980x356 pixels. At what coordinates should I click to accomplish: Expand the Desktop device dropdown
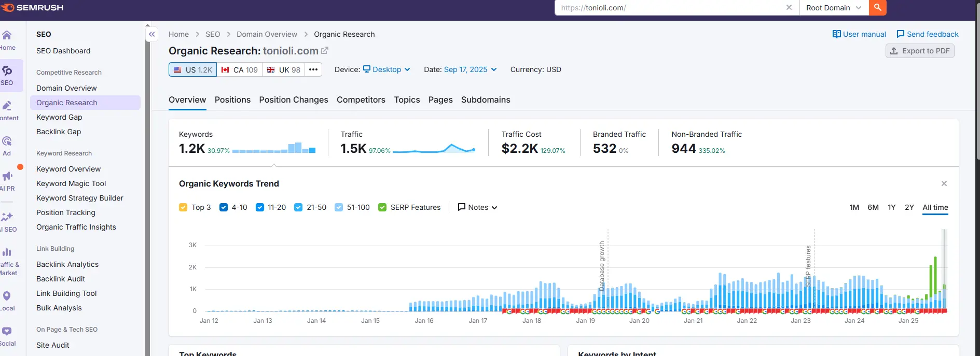[x=387, y=69]
